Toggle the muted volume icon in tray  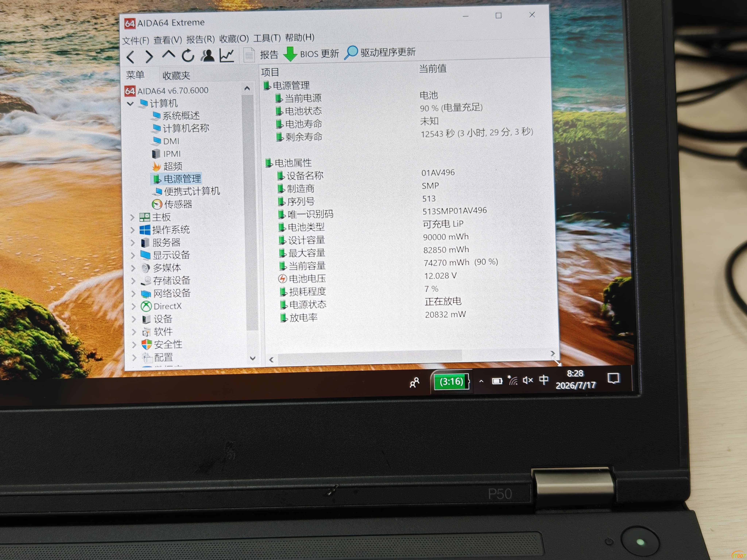pyautogui.click(x=527, y=380)
